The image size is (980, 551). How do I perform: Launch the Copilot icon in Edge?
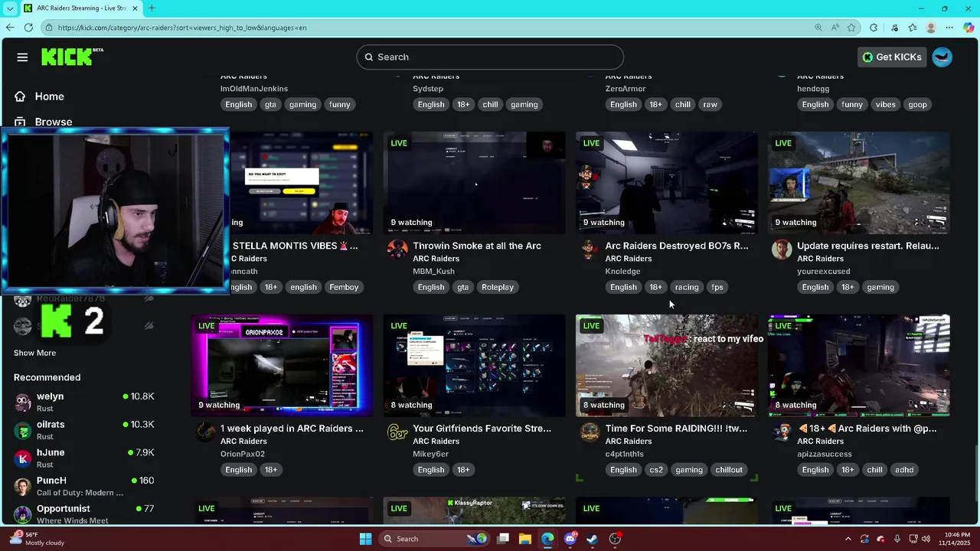pos(969,28)
